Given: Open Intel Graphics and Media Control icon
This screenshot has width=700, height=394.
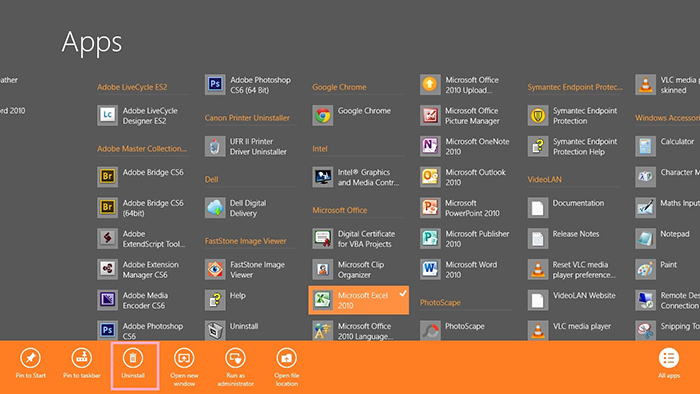Looking at the screenshot, I should (x=323, y=177).
